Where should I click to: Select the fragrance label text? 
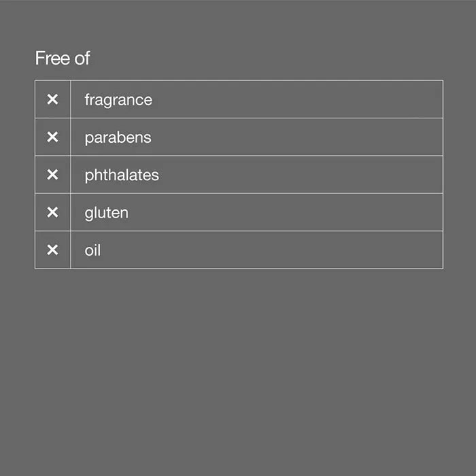coord(118,100)
